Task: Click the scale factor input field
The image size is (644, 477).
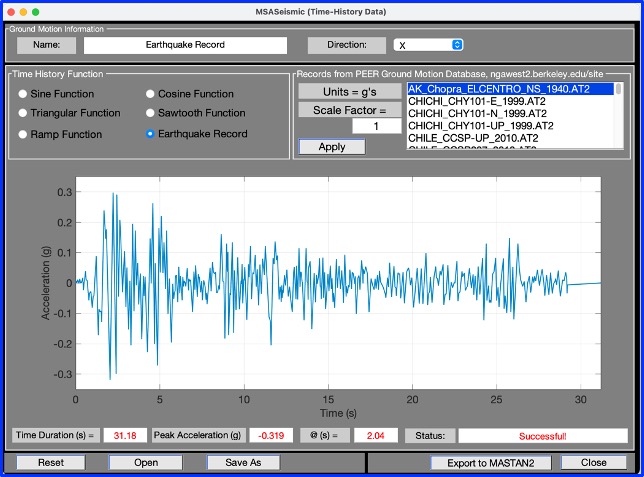Action: [375, 127]
